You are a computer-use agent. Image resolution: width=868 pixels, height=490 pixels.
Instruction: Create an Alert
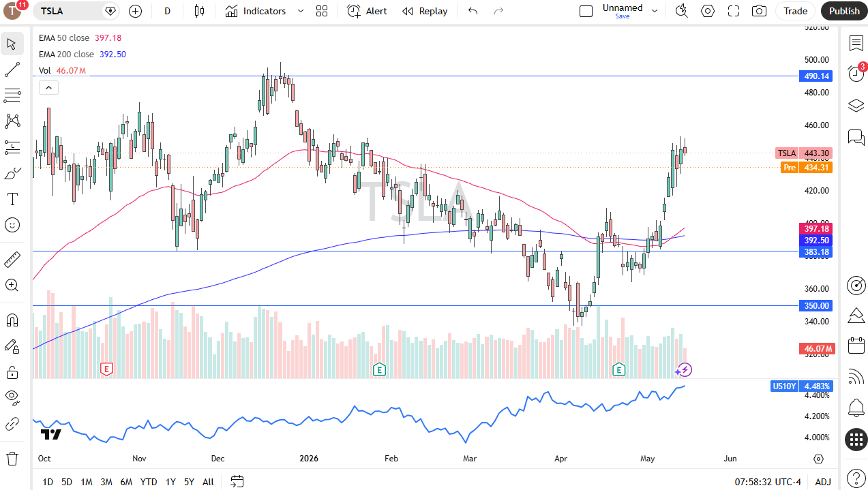[x=367, y=11]
